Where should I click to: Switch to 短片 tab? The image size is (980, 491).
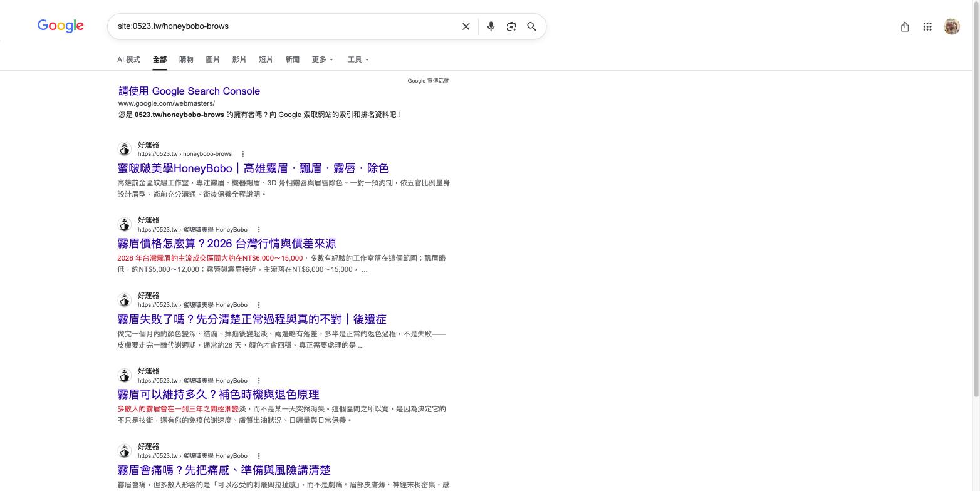pyautogui.click(x=266, y=59)
